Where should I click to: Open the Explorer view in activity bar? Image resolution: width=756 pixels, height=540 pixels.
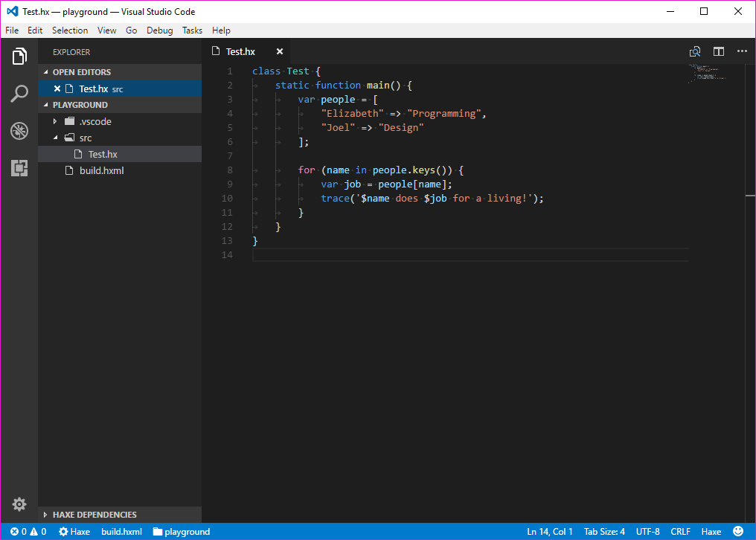19,57
